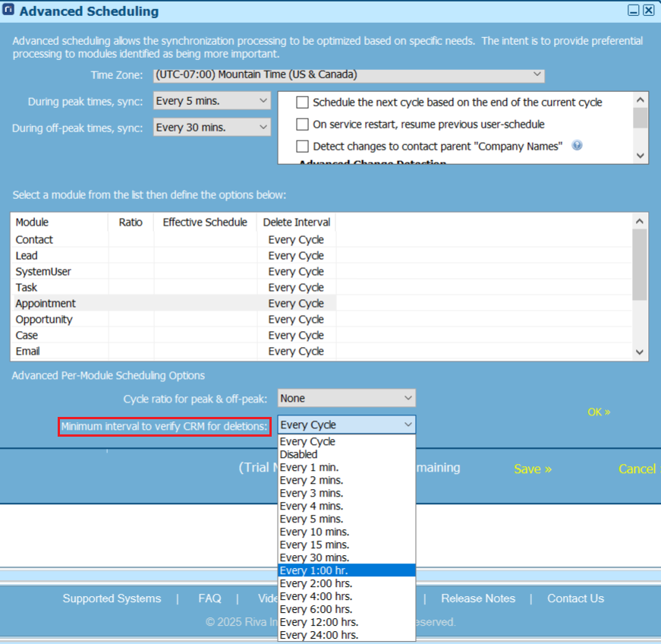Screen dimensions: 661x644
Task: Click the module list scrollbar down arrow
Action: (x=640, y=352)
